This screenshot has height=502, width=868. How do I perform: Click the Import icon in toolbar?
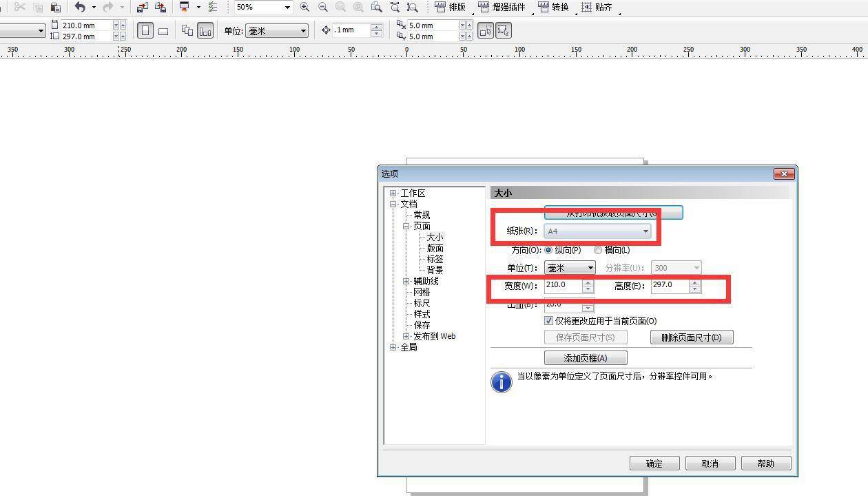(142, 7)
